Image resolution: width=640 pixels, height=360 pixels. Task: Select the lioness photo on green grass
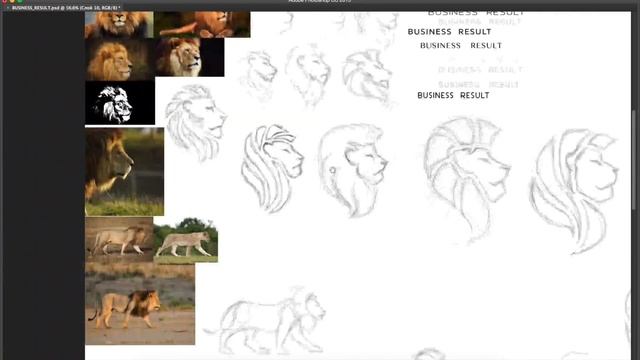(x=186, y=240)
